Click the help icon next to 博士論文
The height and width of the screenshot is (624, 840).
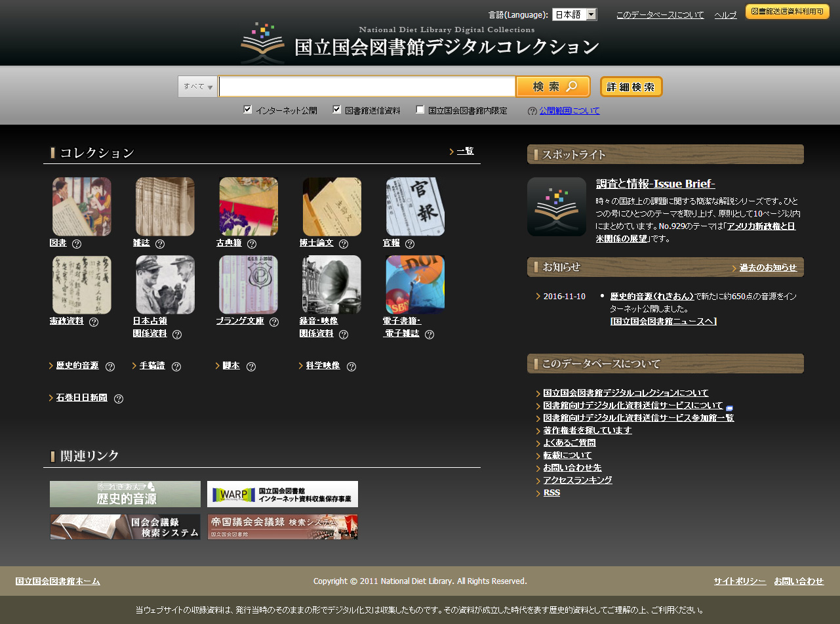pyautogui.click(x=344, y=244)
